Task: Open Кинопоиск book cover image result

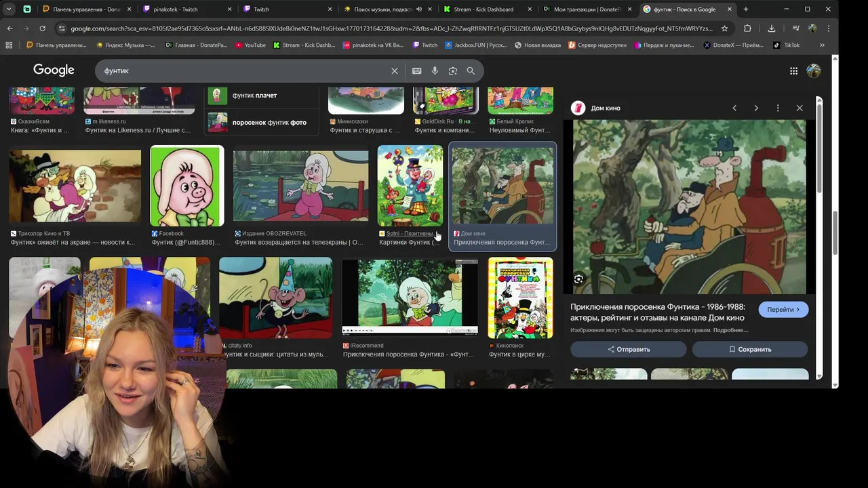Action: [521, 298]
